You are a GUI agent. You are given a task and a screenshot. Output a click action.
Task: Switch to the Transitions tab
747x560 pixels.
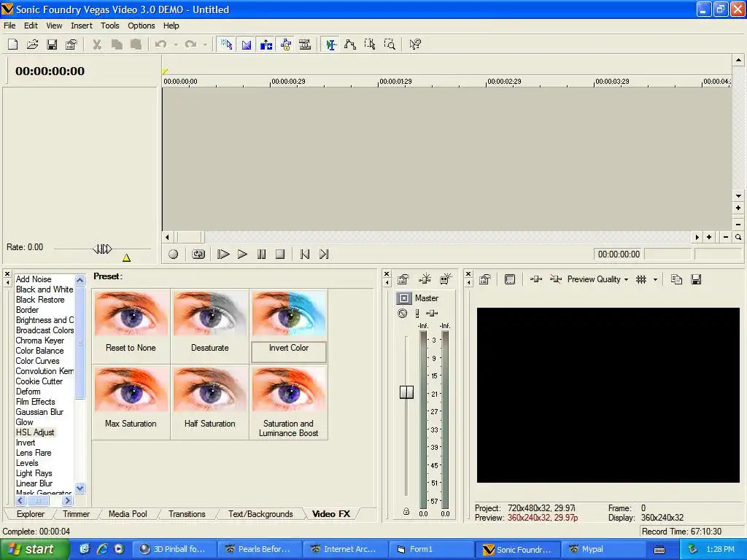tap(187, 514)
